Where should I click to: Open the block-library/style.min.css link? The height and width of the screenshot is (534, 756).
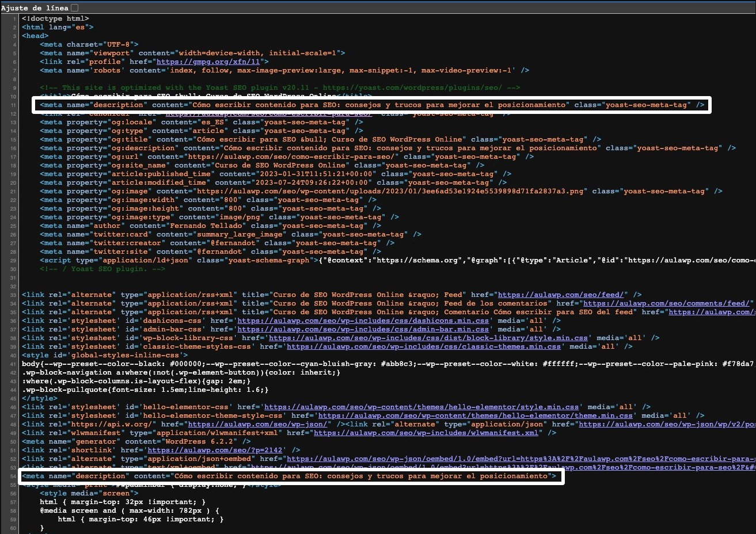428,338
